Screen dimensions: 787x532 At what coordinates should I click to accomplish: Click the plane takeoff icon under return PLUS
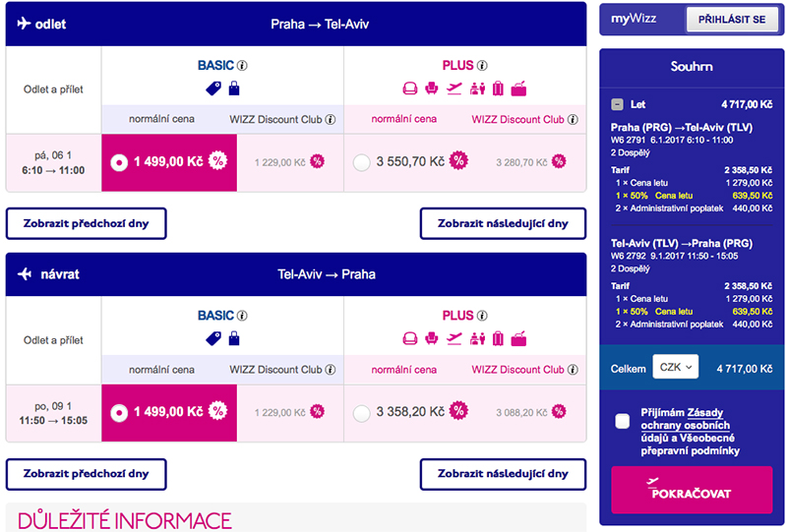(x=454, y=338)
